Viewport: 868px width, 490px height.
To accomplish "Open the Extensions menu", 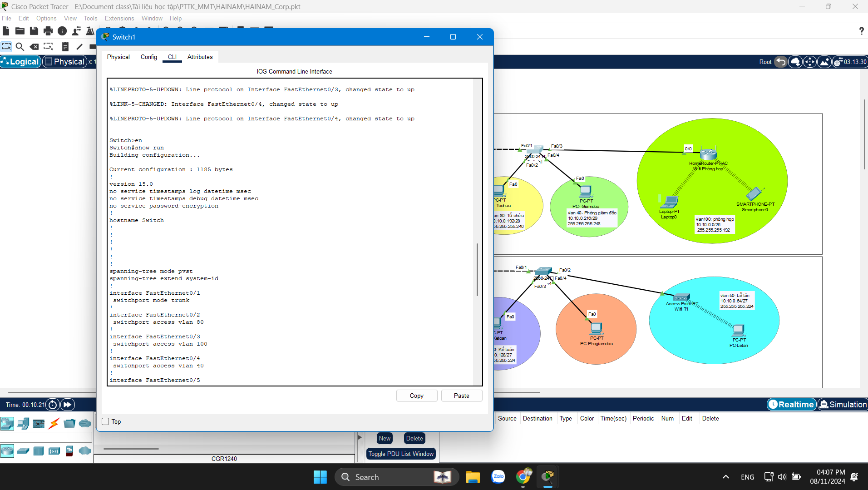I will 119,18.
